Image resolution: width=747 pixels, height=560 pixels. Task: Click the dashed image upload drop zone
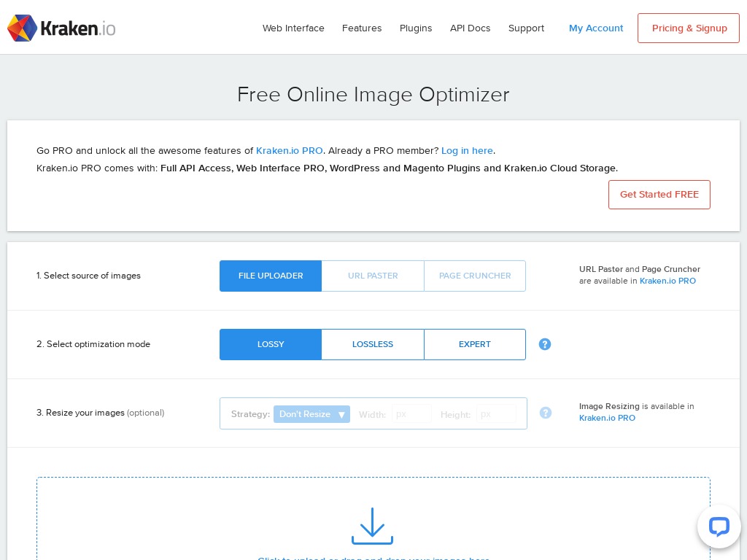[x=373, y=518]
